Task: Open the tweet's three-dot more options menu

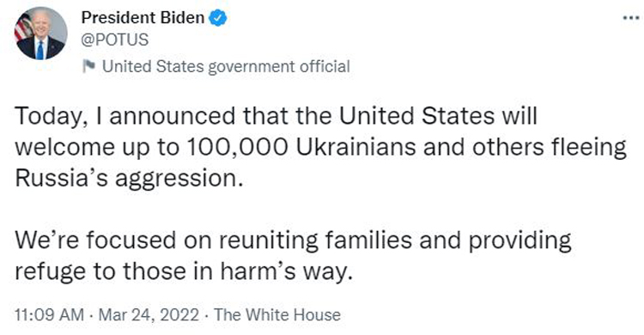Action: (631, 18)
